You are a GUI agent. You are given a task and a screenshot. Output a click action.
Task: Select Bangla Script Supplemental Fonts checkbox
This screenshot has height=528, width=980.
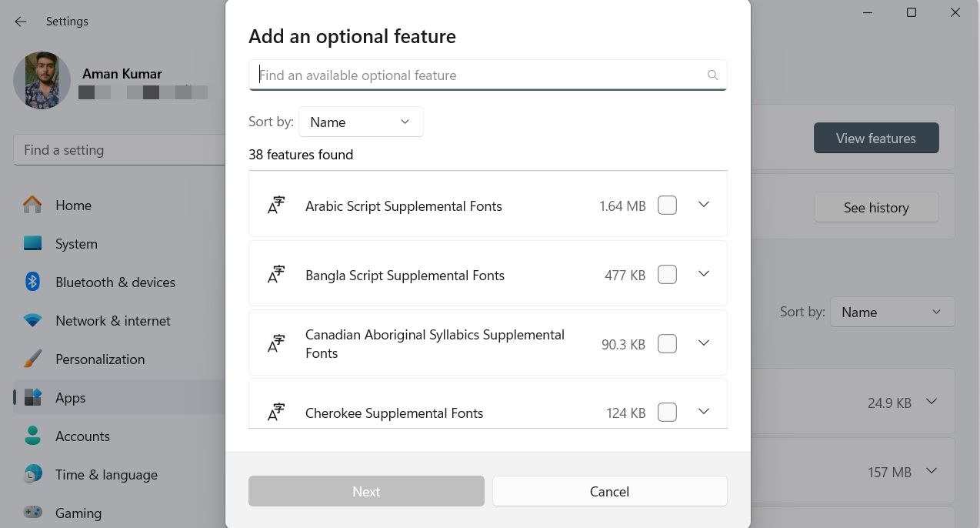pos(667,274)
